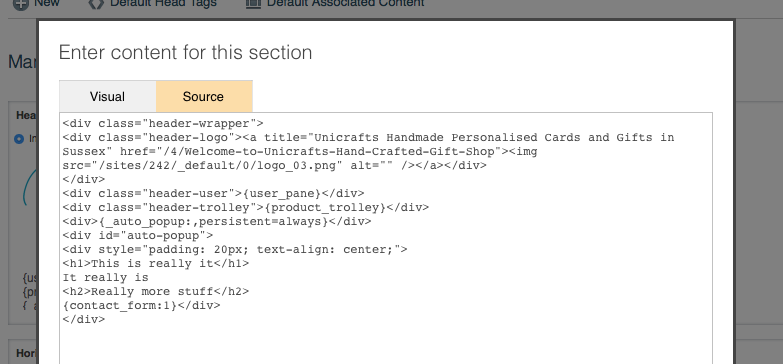This screenshot has width=783, height=364.
Task: Click the "Enter content for this section" heading
Action: (x=185, y=52)
